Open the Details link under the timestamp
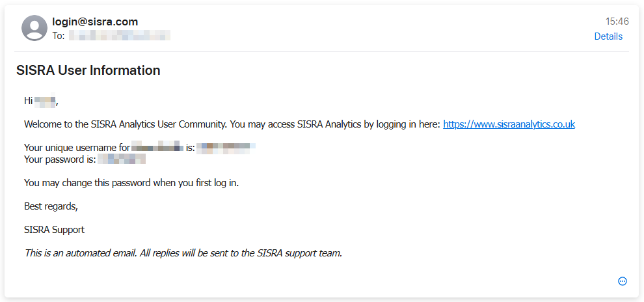The height and width of the screenshot is (302, 644). click(608, 36)
